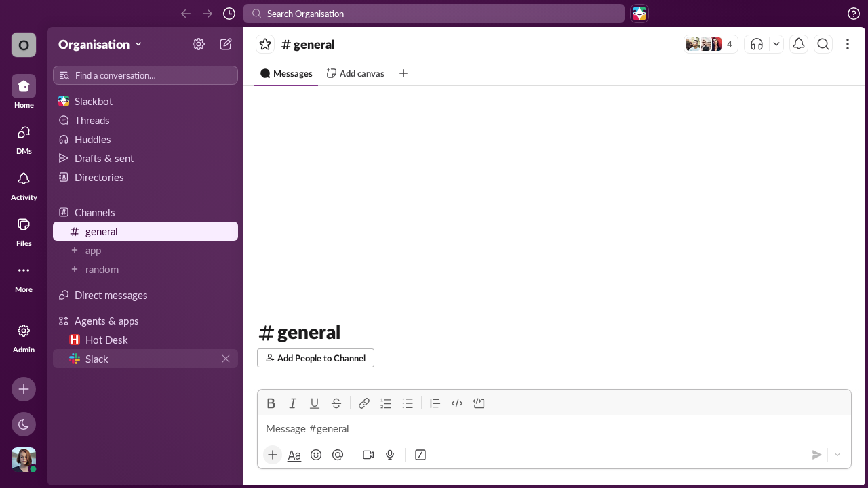
Task: Remove Slack app with the X button
Action: [x=226, y=359]
